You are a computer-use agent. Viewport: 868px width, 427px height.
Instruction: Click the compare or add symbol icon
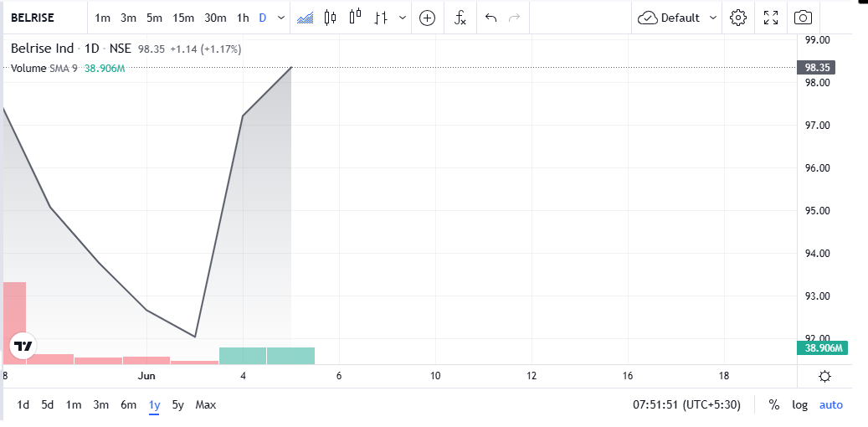pos(427,18)
